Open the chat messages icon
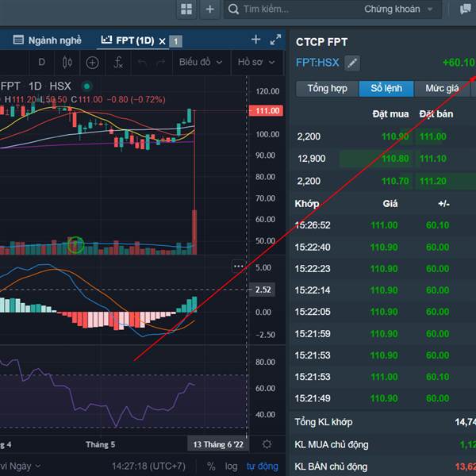This screenshot has width=476, height=476. 465,9
